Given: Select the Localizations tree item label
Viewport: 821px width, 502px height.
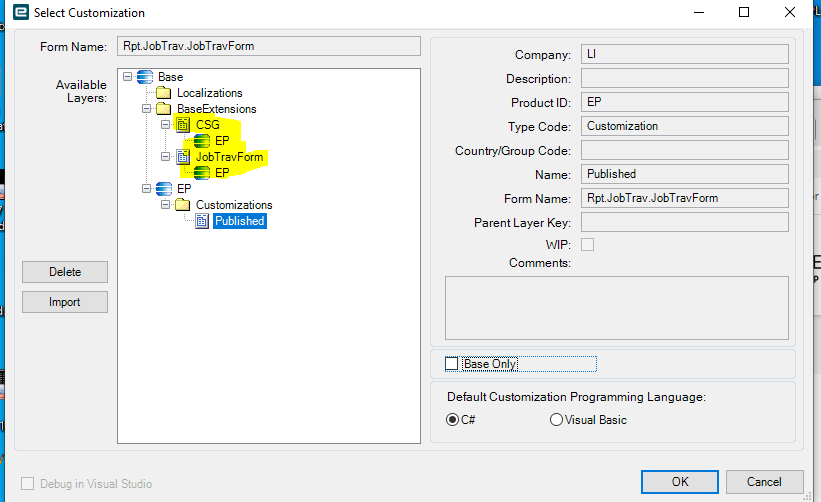Looking at the screenshot, I should click(209, 93).
